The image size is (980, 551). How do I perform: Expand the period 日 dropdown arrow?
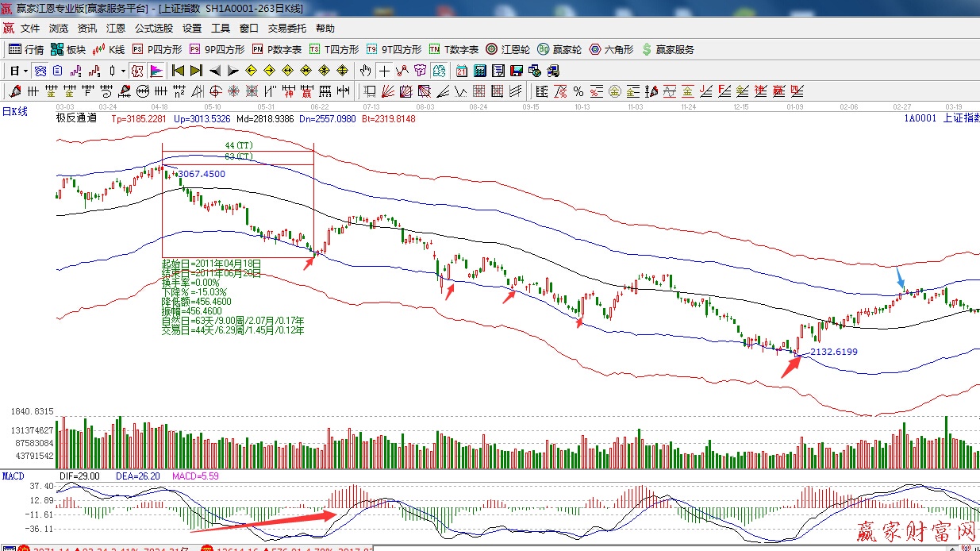click(x=25, y=71)
